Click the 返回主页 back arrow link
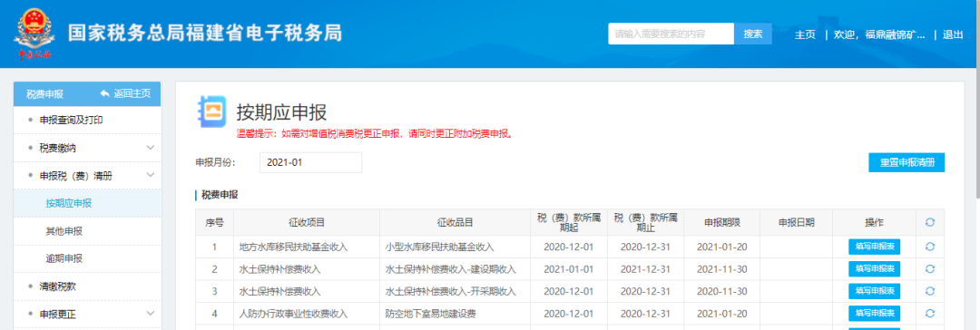This screenshot has width=980, height=330. click(x=125, y=93)
